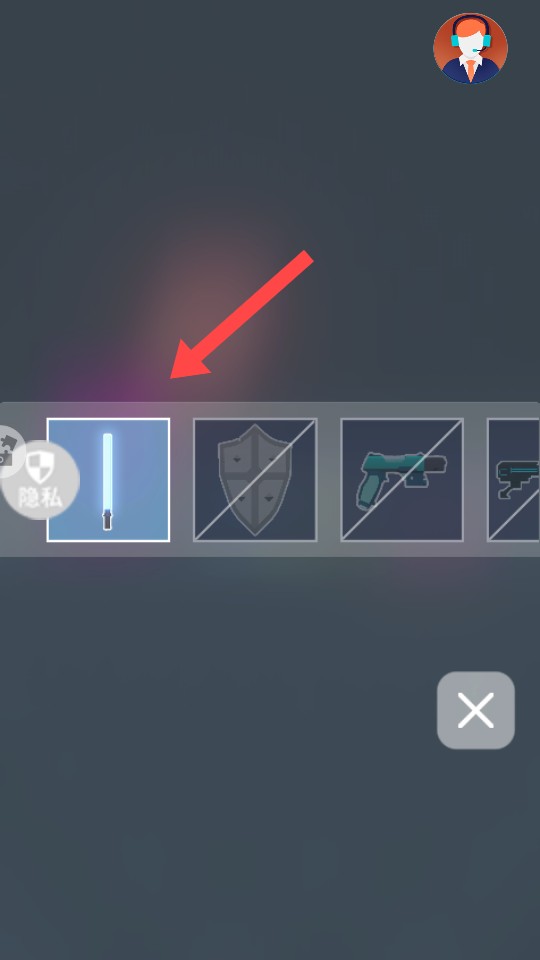
Task: Open privacy settings via 隐私
Action: tap(40, 479)
